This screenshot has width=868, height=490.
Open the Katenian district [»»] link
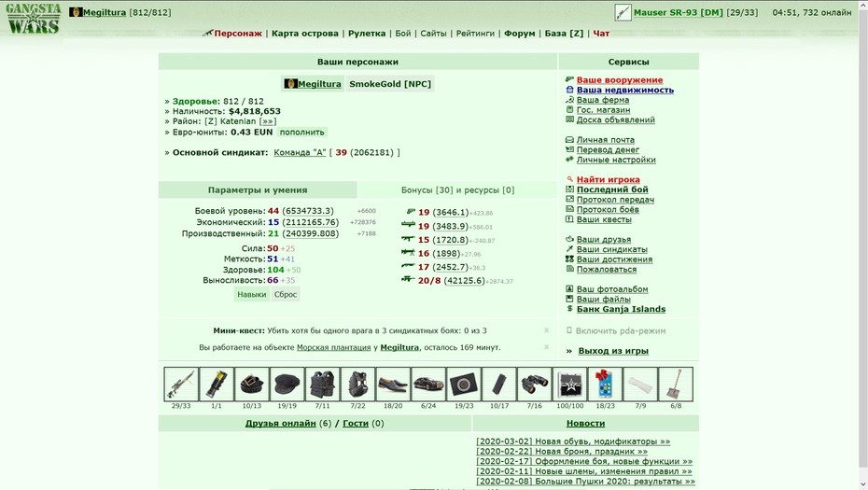tap(268, 121)
